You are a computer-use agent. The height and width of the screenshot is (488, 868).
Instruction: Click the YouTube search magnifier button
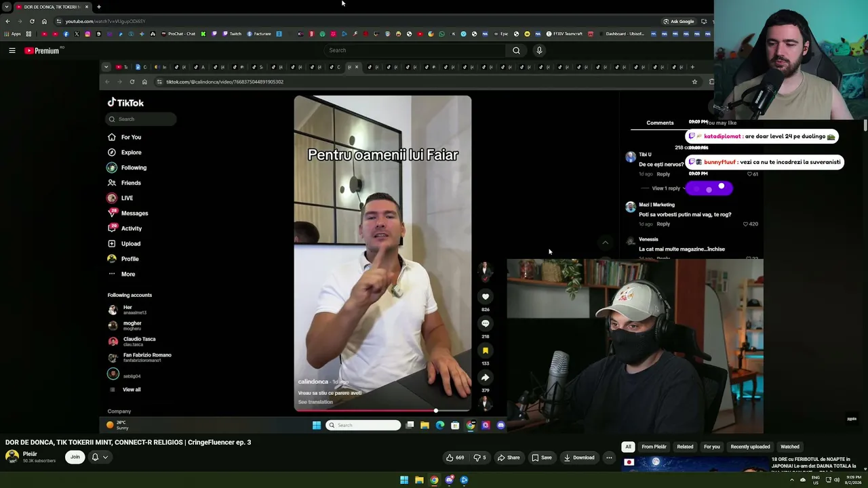click(x=516, y=50)
